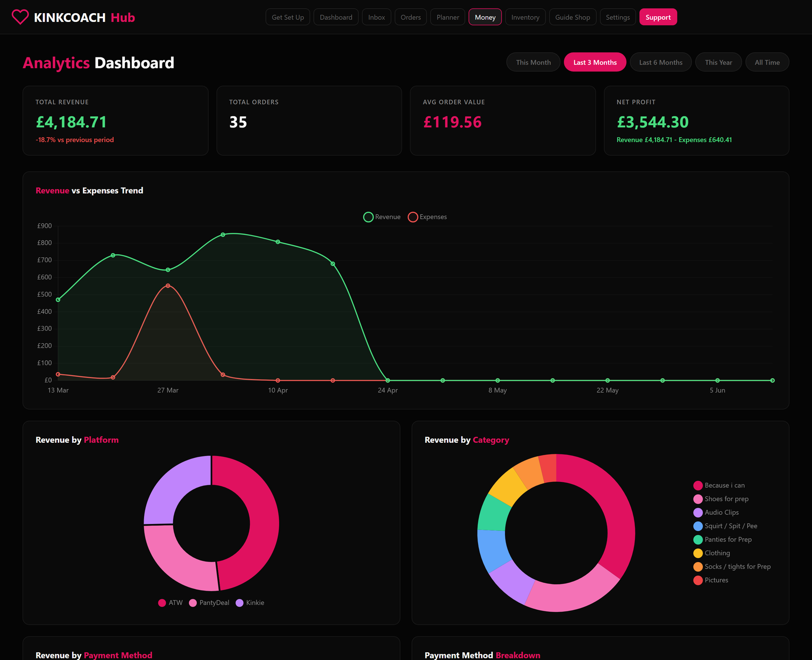The height and width of the screenshot is (660, 812).
Task: Go to the Guide Shop tab
Action: pos(572,17)
